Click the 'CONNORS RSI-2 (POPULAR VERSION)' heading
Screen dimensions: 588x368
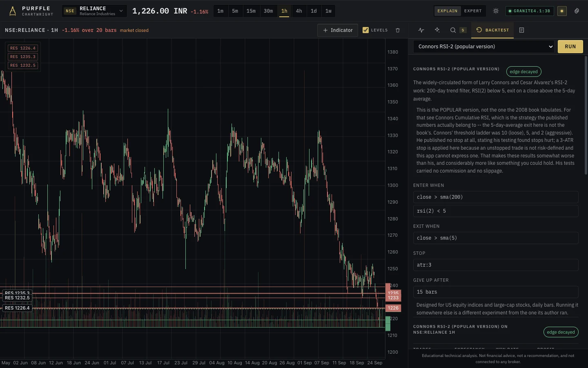[456, 69]
